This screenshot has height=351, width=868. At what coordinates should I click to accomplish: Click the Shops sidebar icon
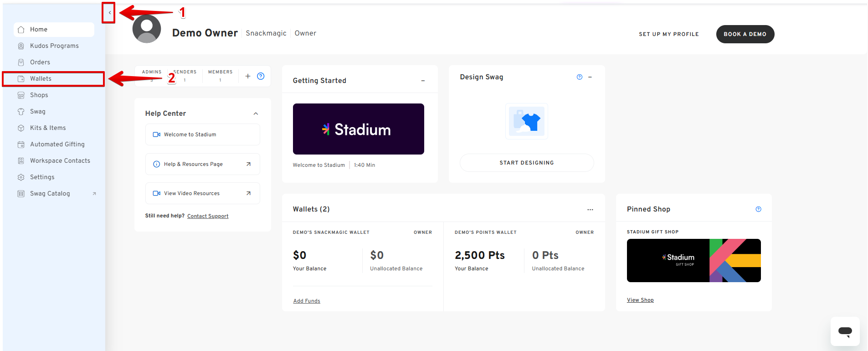point(21,95)
